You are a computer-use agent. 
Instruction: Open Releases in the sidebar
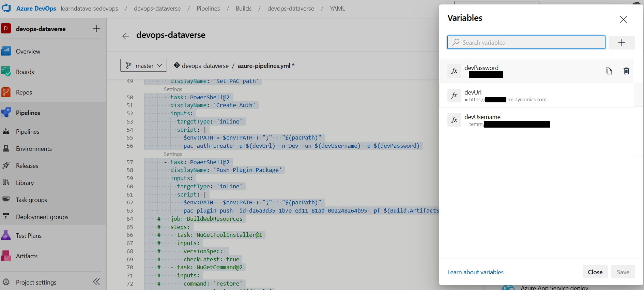click(x=27, y=165)
